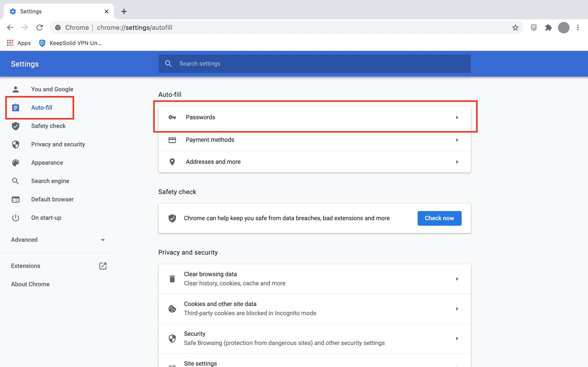Open the Extensions puzzle icon
The image size is (588, 367).
point(548,28)
